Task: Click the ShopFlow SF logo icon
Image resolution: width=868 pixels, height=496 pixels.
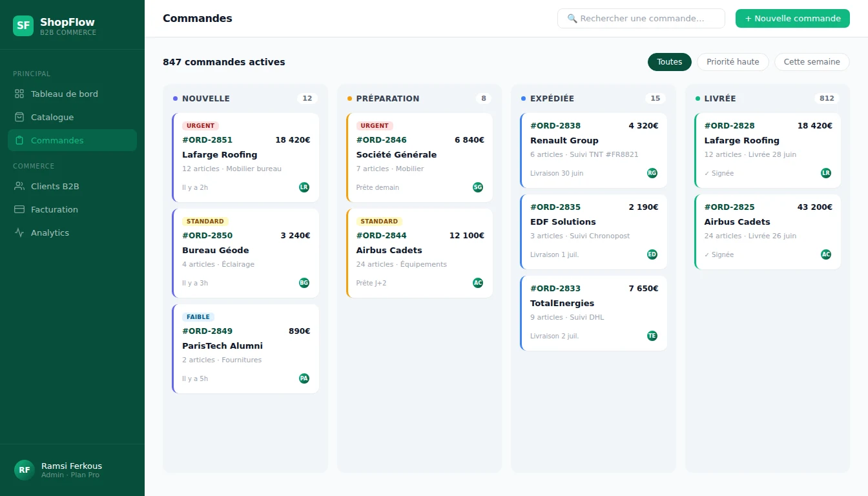Action: click(x=23, y=26)
